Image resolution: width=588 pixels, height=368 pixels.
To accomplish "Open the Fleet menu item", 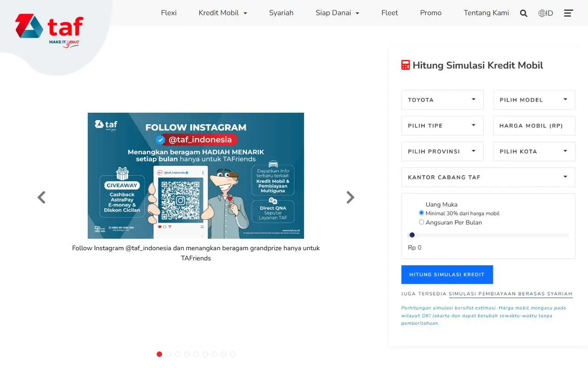I will pyautogui.click(x=390, y=13).
